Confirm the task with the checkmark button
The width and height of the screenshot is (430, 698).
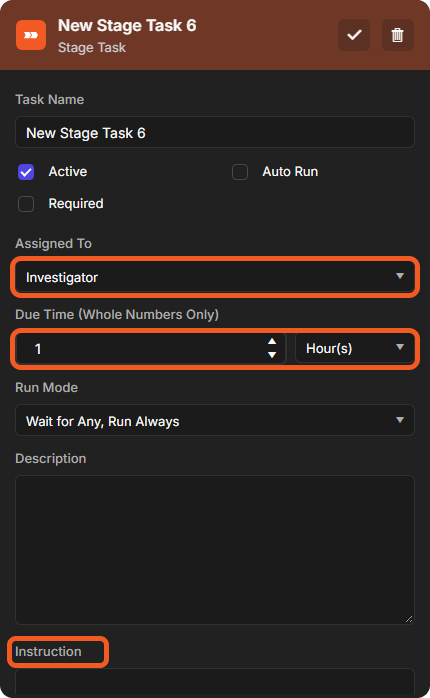pyautogui.click(x=354, y=35)
